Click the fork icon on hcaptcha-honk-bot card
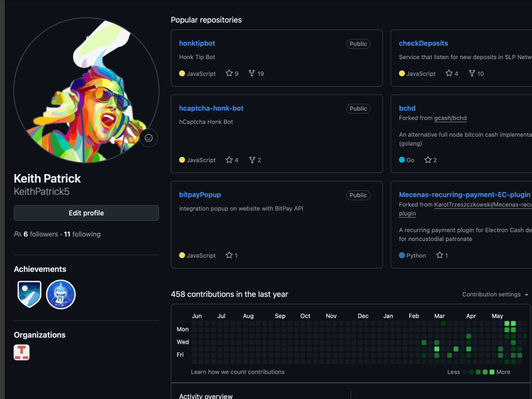 [252, 160]
